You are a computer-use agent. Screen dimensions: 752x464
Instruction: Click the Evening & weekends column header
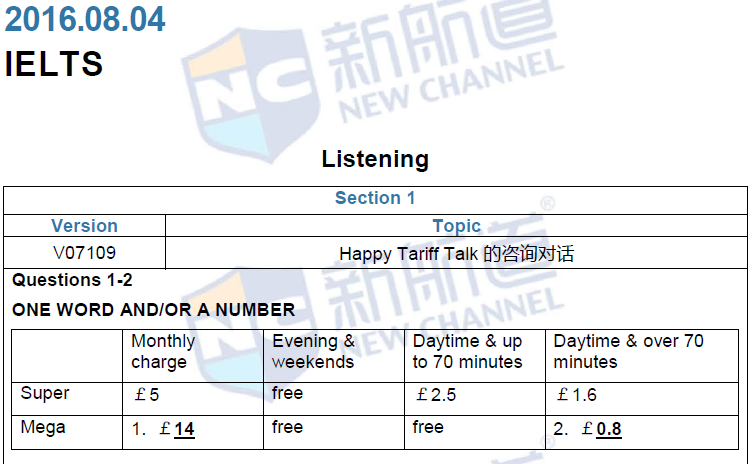pyautogui.click(x=313, y=351)
